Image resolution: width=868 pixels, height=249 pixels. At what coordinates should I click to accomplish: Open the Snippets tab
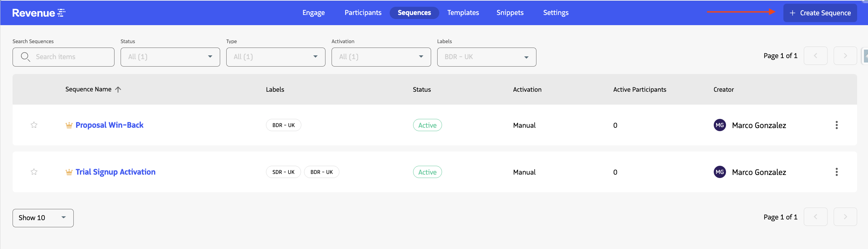(x=510, y=13)
